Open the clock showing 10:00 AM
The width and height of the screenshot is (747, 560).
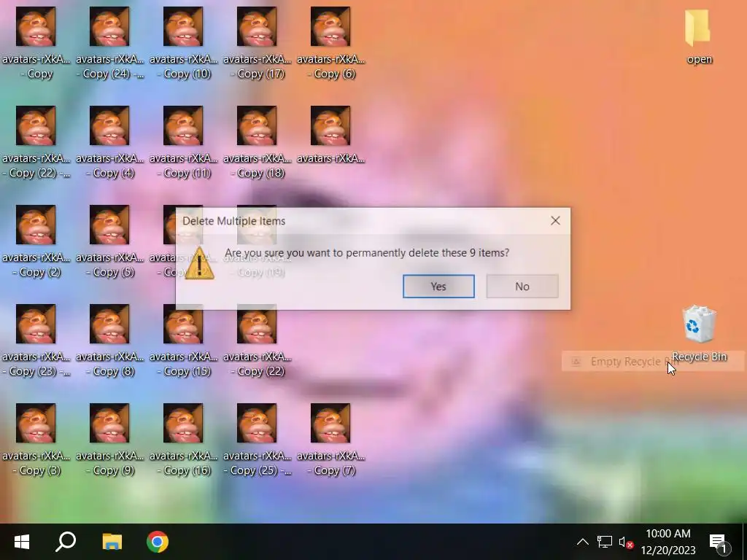pos(668,542)
